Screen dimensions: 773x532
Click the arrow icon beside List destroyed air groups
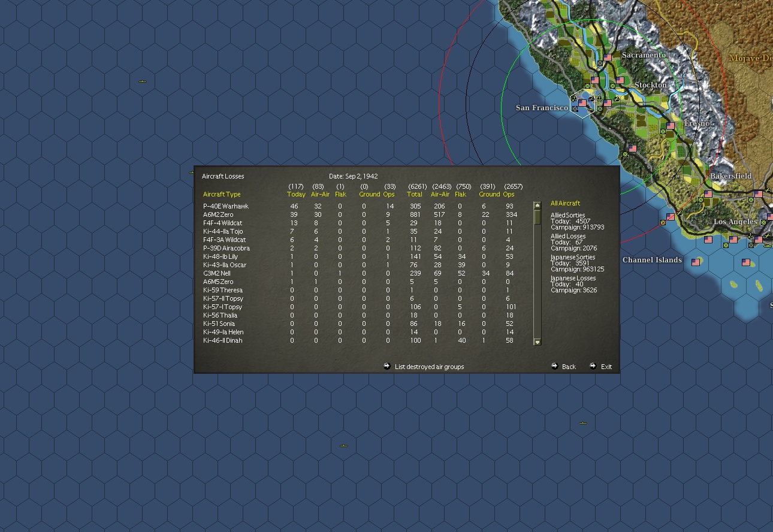pos(388,366)
